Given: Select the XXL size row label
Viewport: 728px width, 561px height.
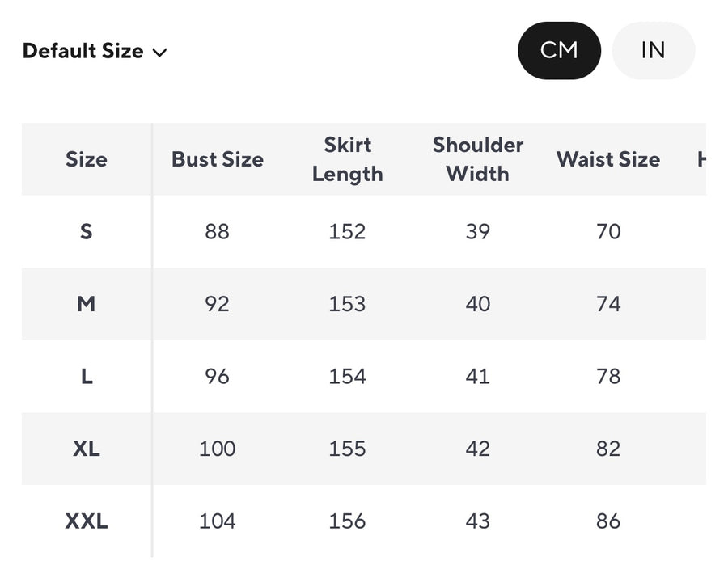Looking at the screenshot, I should click(87, 521).
